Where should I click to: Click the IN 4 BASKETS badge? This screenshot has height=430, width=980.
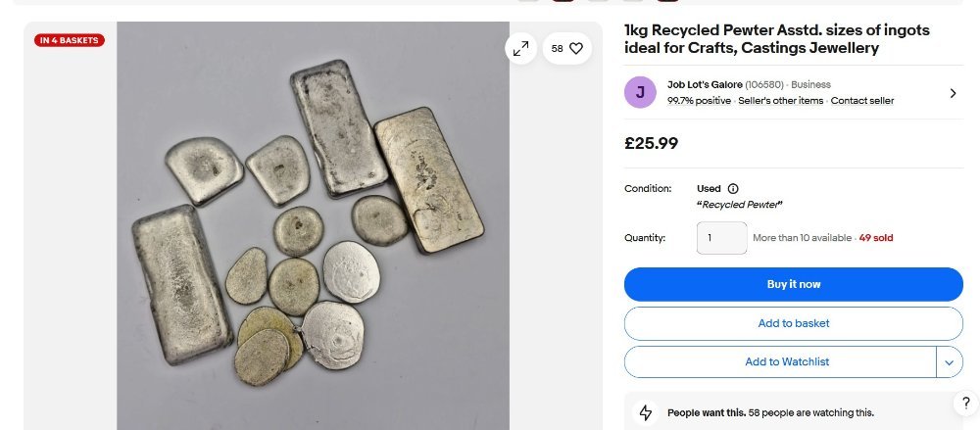[x=69, y=40]
